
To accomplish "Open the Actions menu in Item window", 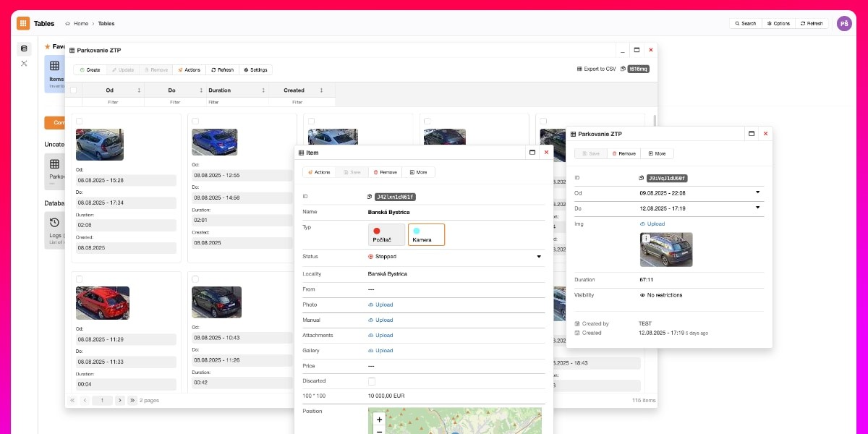I will click(x=320, y=172).
